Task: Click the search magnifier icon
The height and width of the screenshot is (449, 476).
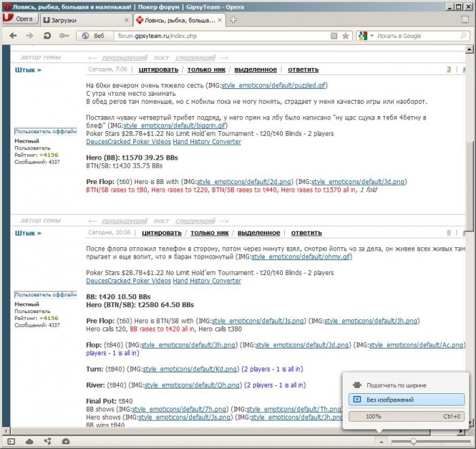Action: coord(463,36)
